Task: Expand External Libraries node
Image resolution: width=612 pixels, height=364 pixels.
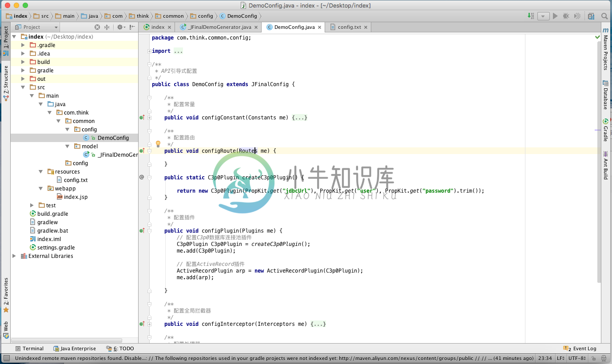Action: 14,256
